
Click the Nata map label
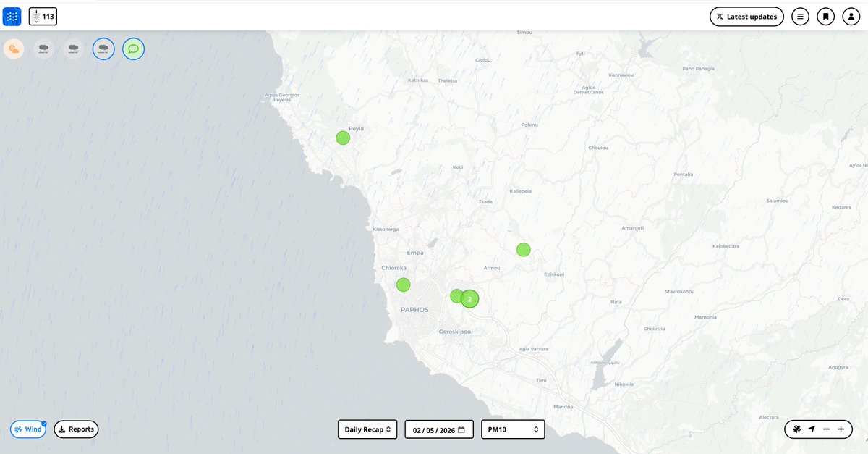pos(616,301)
